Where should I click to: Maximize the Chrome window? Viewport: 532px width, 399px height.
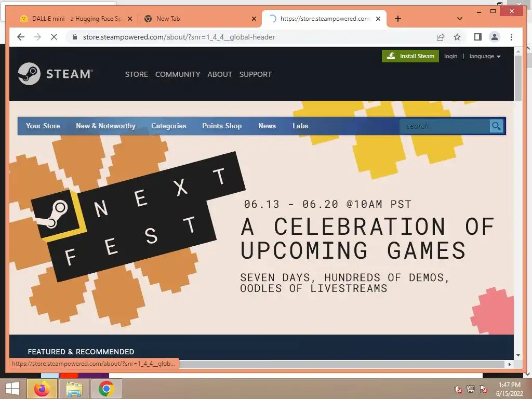click(493, 11)
